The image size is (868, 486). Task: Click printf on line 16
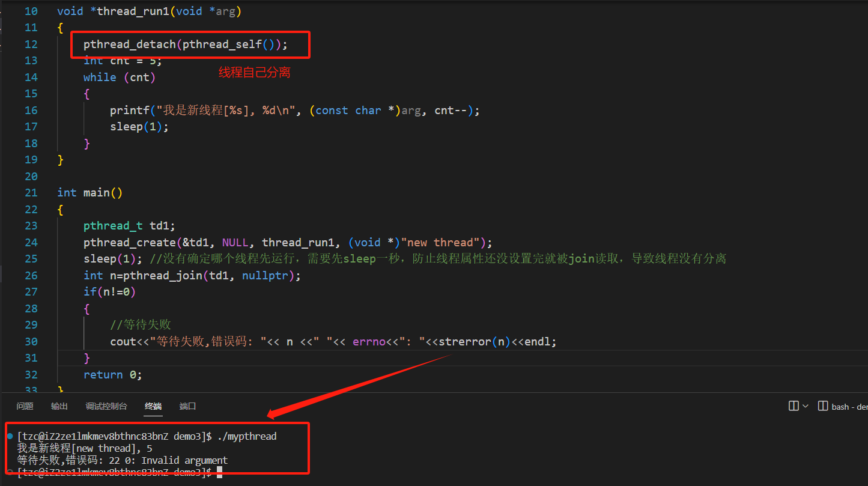coord(130,110)
